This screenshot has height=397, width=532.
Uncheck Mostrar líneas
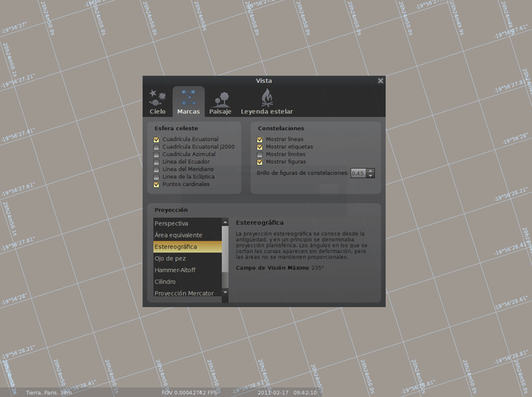click(260, 139)
